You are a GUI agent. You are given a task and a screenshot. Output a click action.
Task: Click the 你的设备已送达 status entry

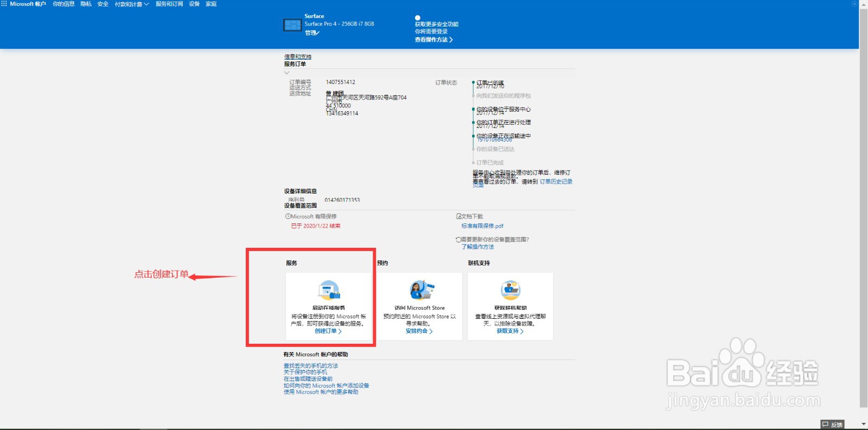pyautogui.click(x=495, y=149)
